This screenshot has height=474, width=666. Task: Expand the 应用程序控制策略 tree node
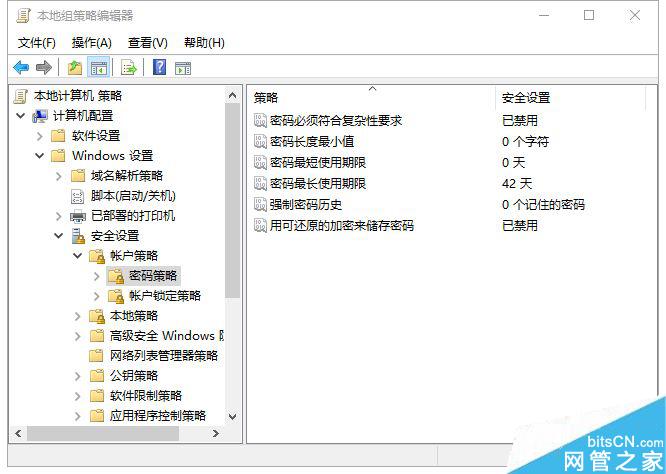pos(77,416)
